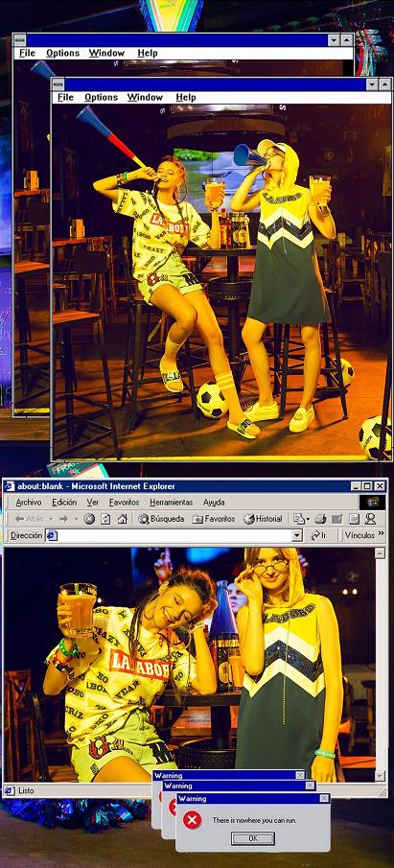Open Ayuda menu in Internet Explorer

214,502
